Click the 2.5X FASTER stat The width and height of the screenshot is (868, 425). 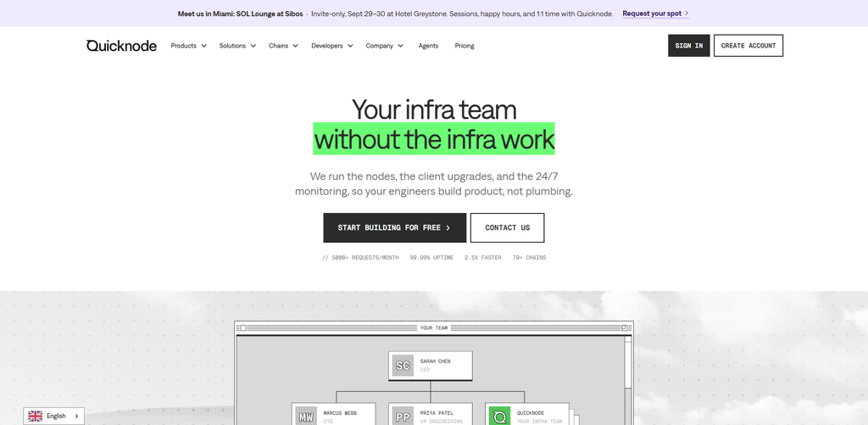[483, 258]
